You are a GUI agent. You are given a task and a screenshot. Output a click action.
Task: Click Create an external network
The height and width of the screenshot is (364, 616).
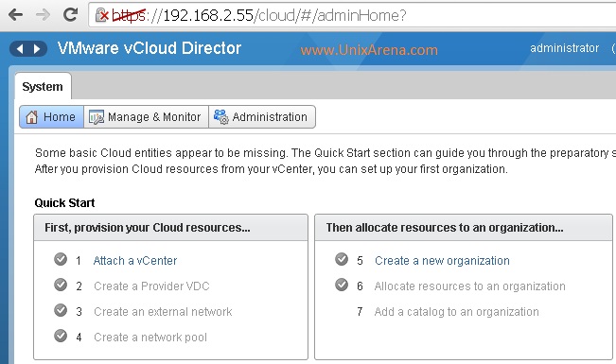163,312
